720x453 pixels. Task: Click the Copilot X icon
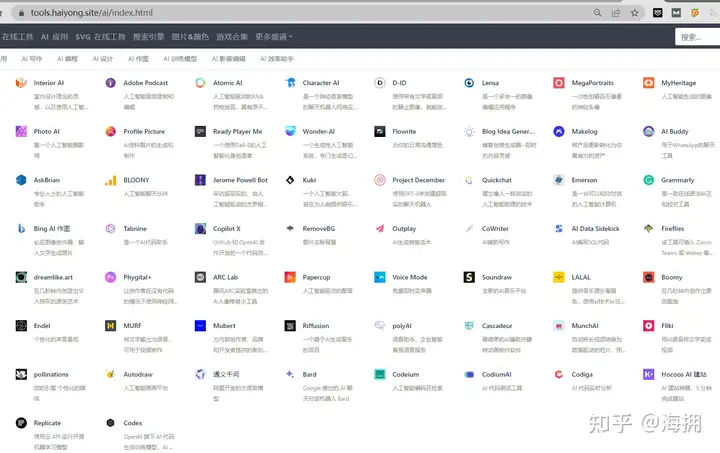200,228
